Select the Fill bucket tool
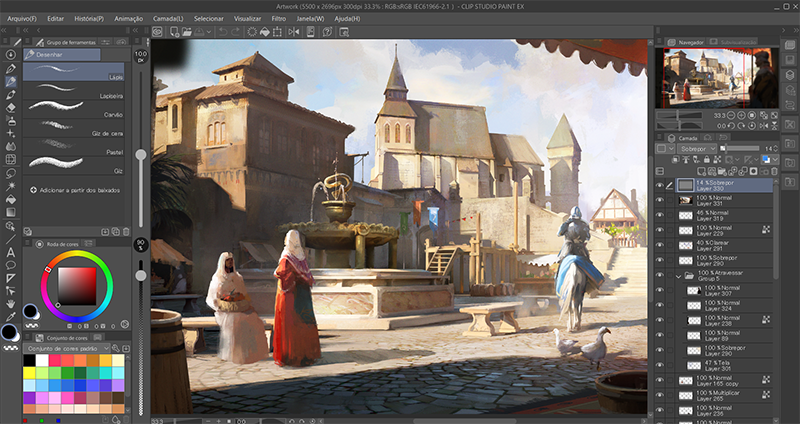Image resolution: width=800 pixels, height=424 pixels. (x=10, y=198)
